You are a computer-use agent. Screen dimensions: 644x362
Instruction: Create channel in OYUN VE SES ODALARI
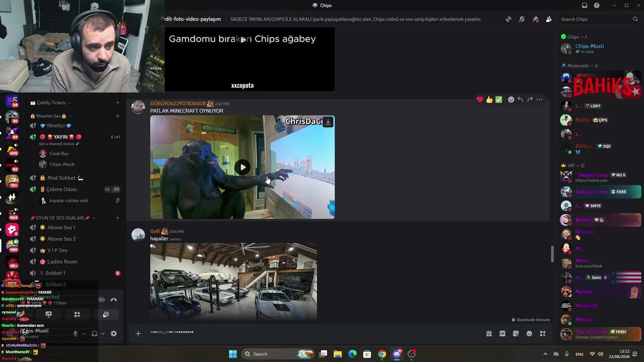[x=118, y=218]
